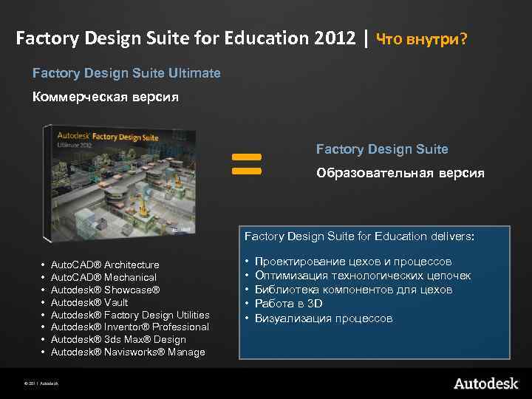The width and height of the screenshot is (532, 399).
Task: Click 'Factory Design Suite' heading above 'Образовательная версия'
Action: click(x=382, y=149)
